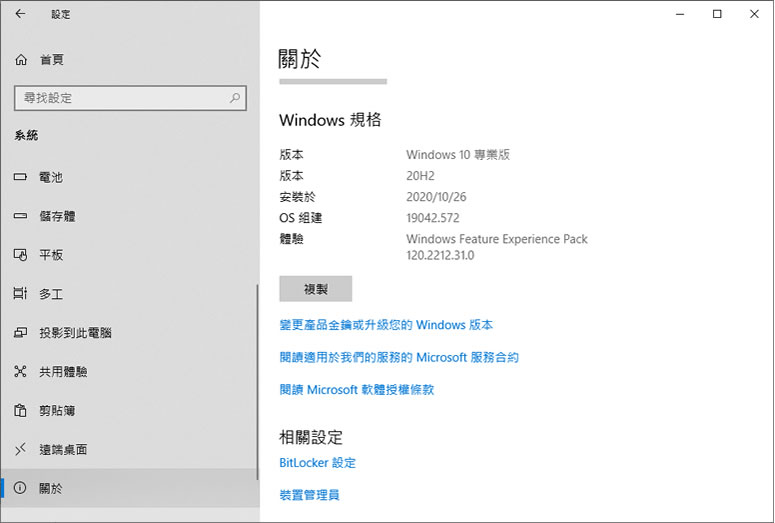The image size is (775, 523).
Task: Open the 電池 settings page
Action: pos(130,177)
